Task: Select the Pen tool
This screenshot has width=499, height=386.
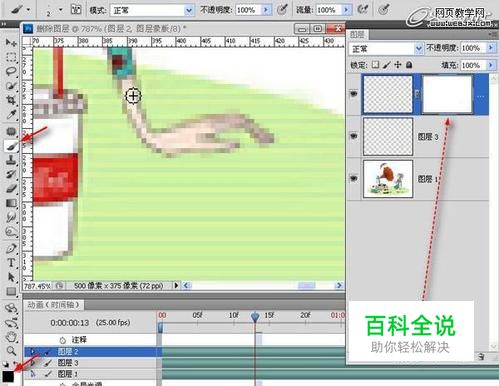Action: pyautogui.click(x=11, y=248)
